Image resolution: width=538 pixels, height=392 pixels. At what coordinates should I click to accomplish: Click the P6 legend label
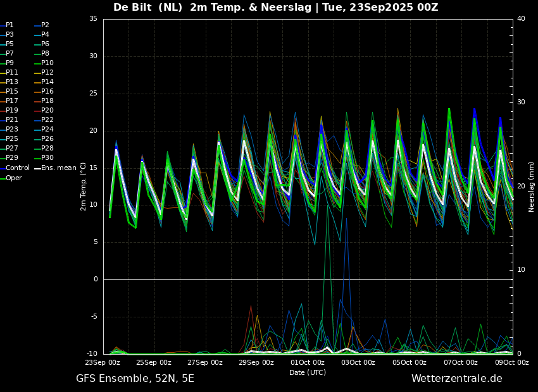click(x=45, y=44)
